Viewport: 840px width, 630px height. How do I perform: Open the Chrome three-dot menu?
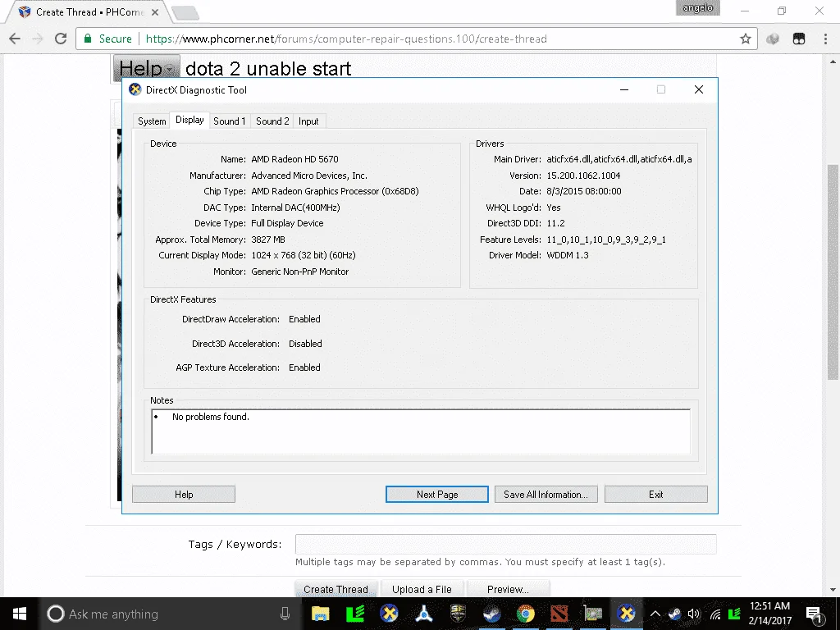coord(825,39)
